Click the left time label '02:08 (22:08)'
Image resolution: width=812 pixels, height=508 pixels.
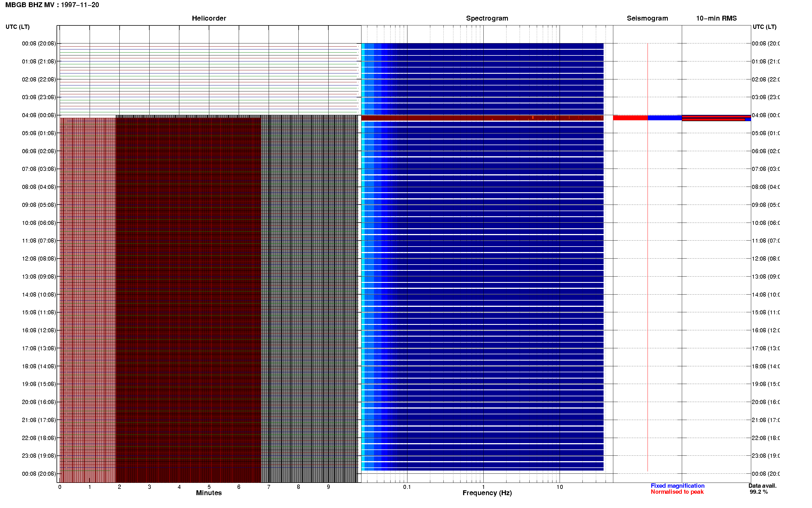[39, 80]
